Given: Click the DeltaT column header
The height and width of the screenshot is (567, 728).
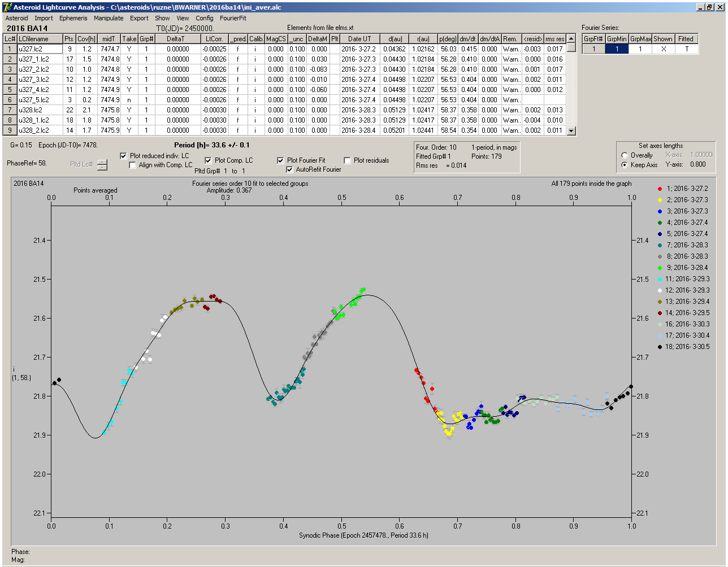Looking at the screenshot, I should tap(177, 39).
